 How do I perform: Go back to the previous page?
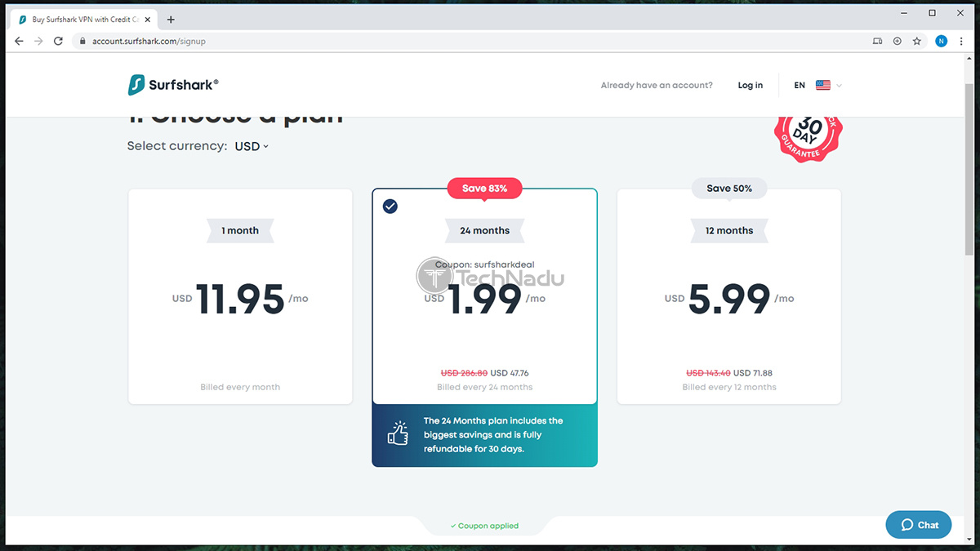click(x=19, y=41)
